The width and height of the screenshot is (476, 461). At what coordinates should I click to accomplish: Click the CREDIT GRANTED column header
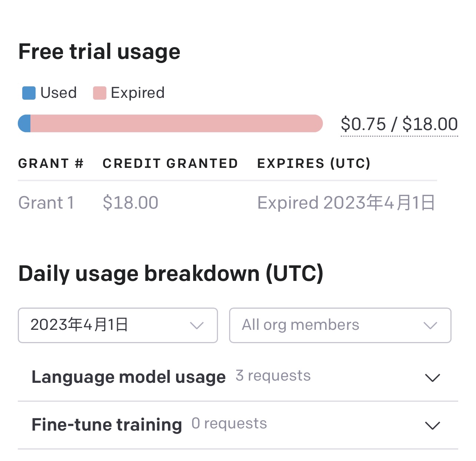pyautogui.click(x=170, y=163)
